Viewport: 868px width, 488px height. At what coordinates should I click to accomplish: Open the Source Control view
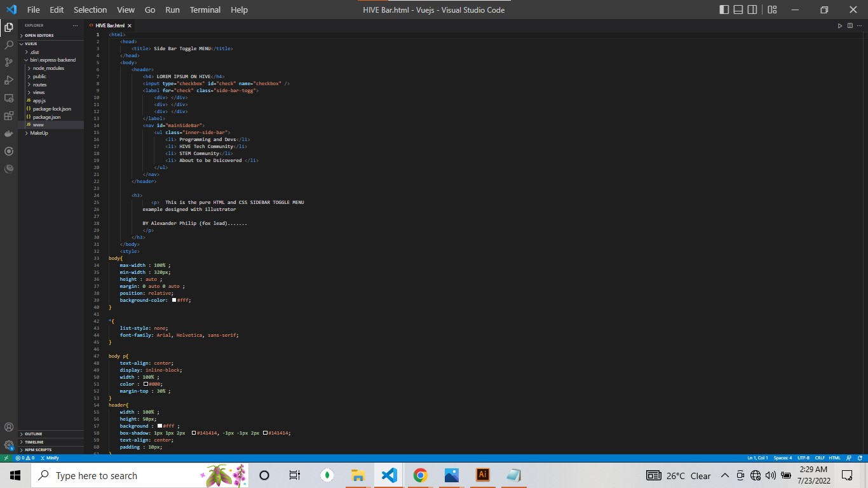coord(9,62)
